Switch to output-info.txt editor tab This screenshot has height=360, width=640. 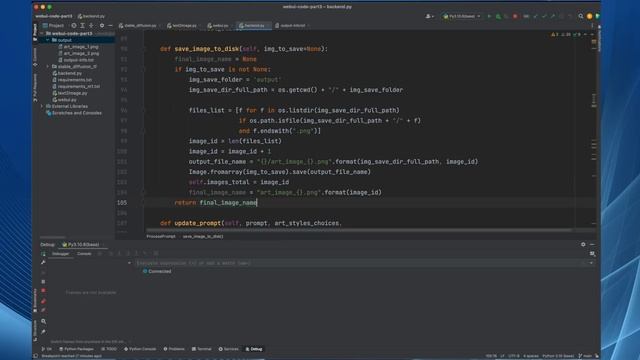pyautogui.click(x=291, y=25)
